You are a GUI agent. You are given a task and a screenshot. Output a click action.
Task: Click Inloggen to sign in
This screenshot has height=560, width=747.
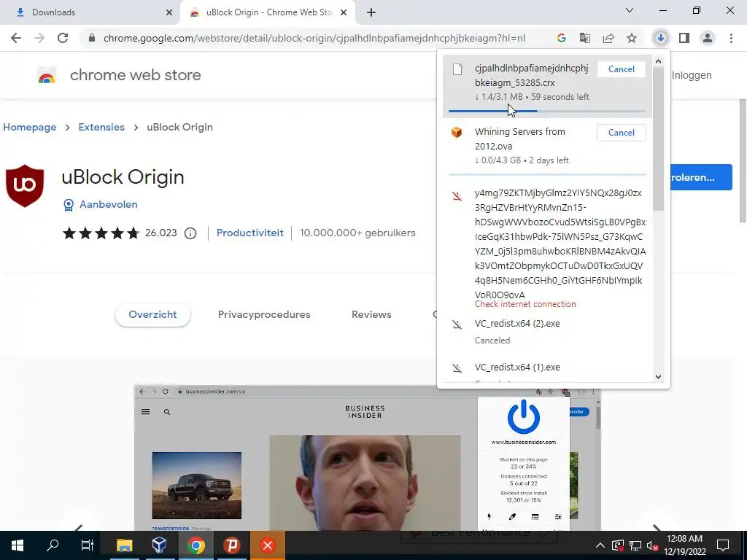click(692, 75)
